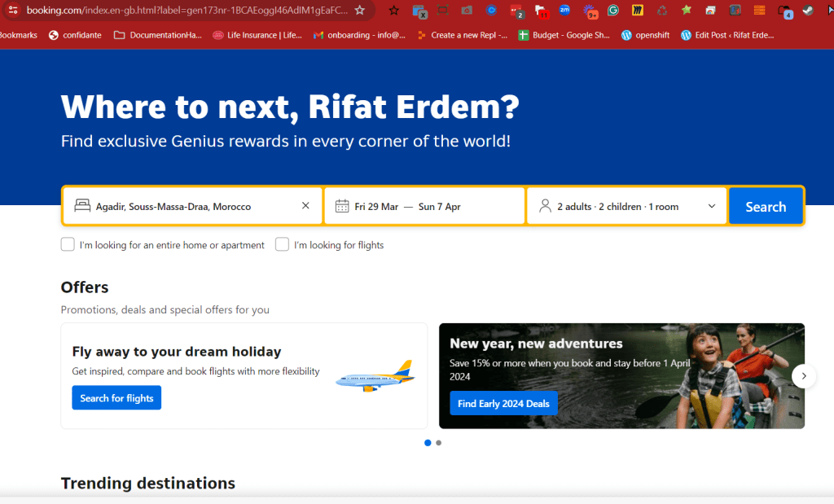The height and width of the screenshot is (504, 834).
Task: Show next offers with the carousel arrow
Action: pos(804,376)
